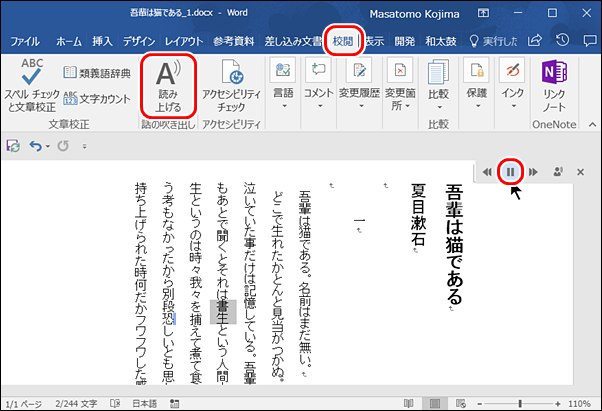Open the Language (言語) group
The width and height of the screenshot is (602, 411).
pyautogui.click(x=283, y=83)
